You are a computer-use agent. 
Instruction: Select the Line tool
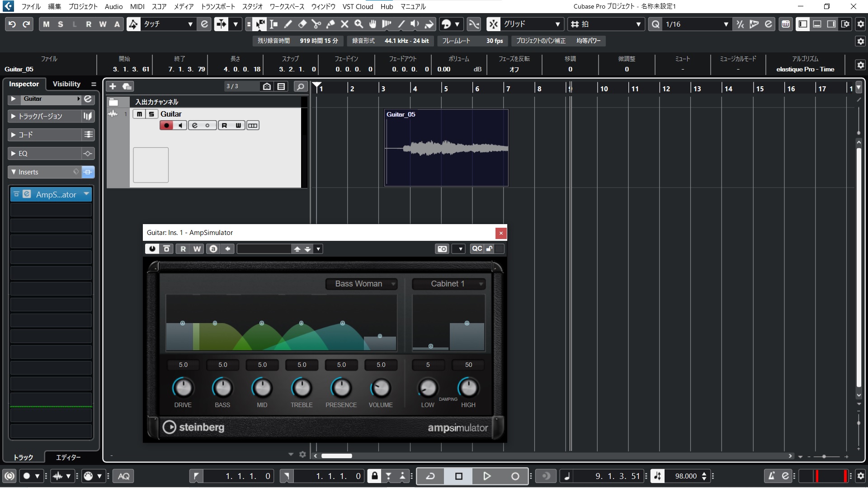coord(401,24)
